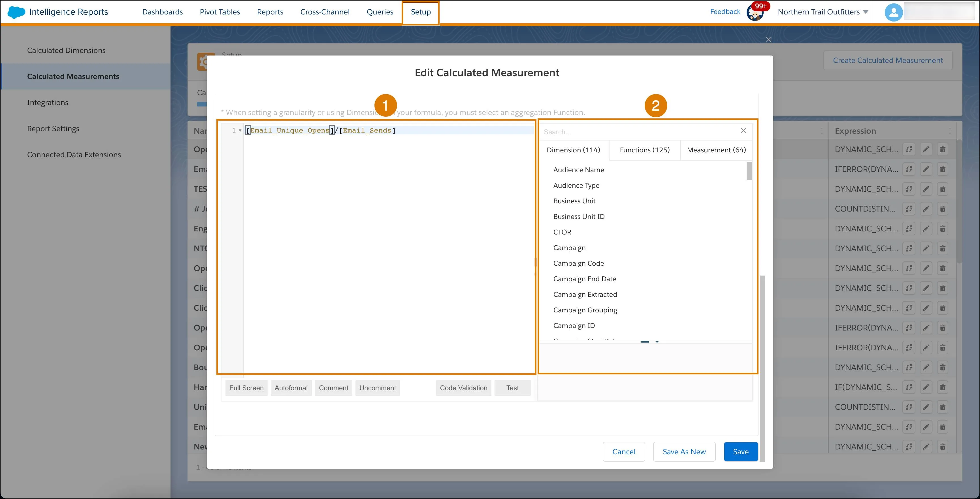Viewport: 980px width, 499px height.
Task: Click Setup navigation menu tab
Action: 420,11
